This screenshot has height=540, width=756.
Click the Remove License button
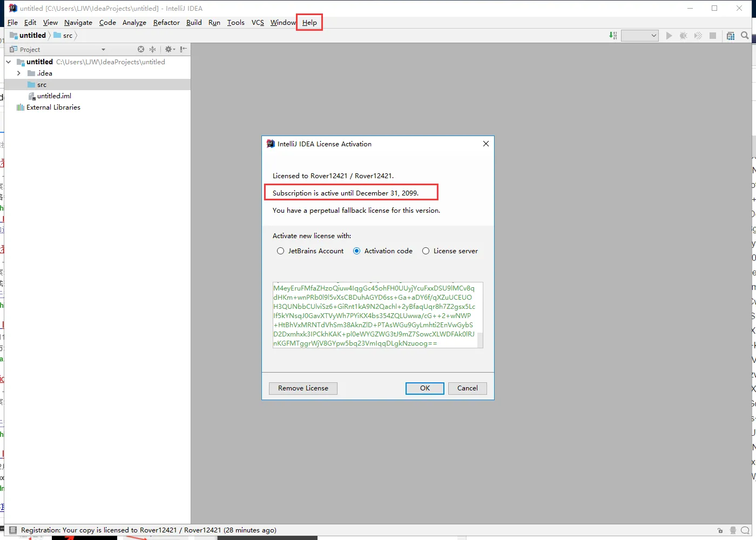point(303,388)
